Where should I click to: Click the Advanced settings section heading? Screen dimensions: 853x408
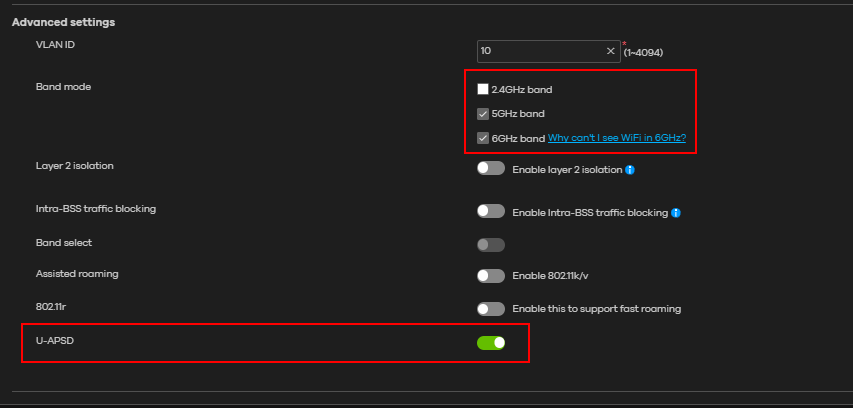[x=63, y=22]
